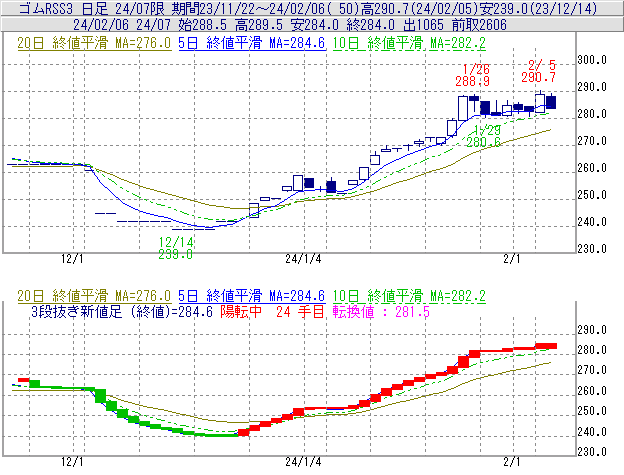Click the opening price 始288.5

coord(203,25)
